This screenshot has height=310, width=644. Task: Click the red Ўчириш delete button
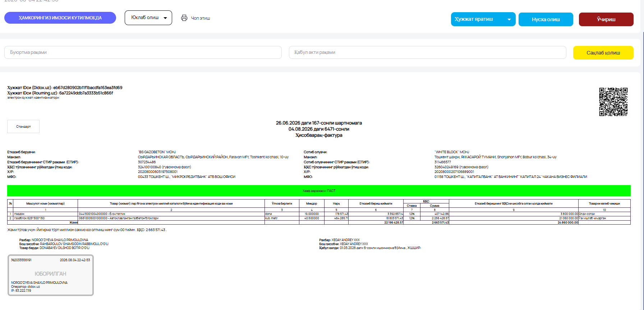(606, 19)
